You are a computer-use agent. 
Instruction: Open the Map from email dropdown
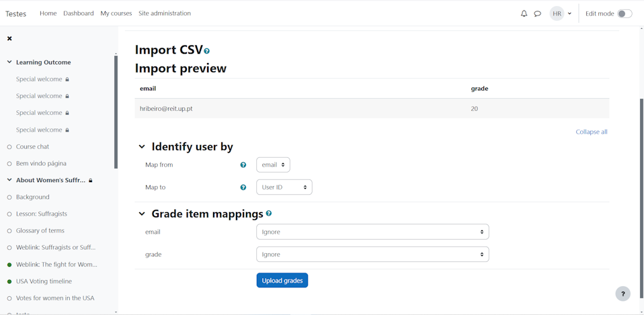click(273, 165)
